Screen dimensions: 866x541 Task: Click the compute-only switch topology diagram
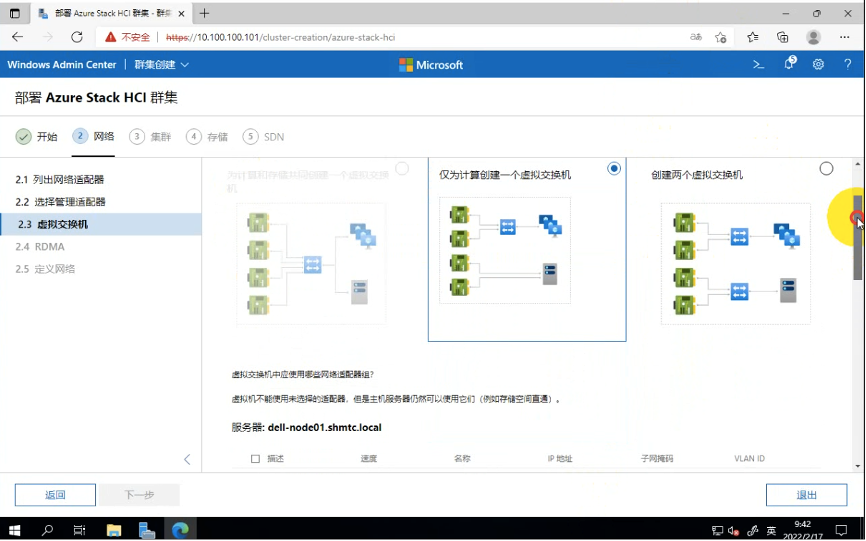[x=505, y=250]
